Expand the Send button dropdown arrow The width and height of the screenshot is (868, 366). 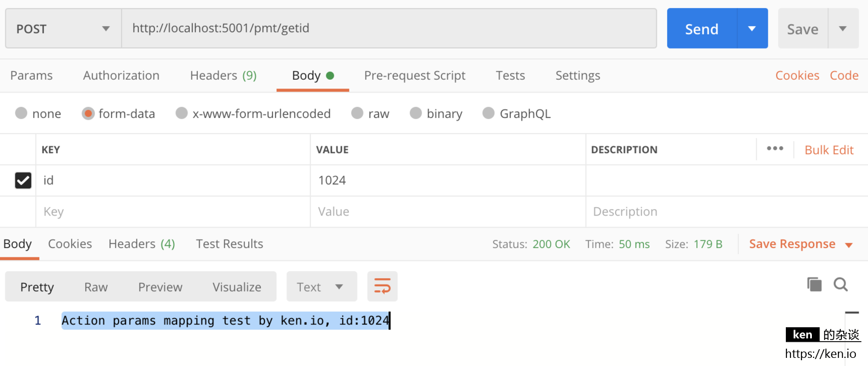(x=752, y=29)
